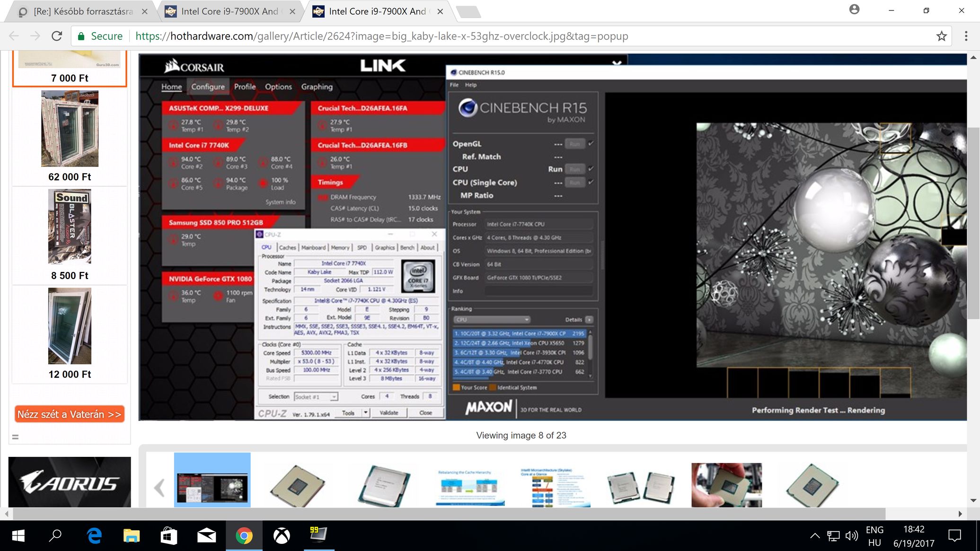Open the first CPU chip thumbnail after screenshot
The height and width of the screenshot is (551, 980).
click(298, 485)
